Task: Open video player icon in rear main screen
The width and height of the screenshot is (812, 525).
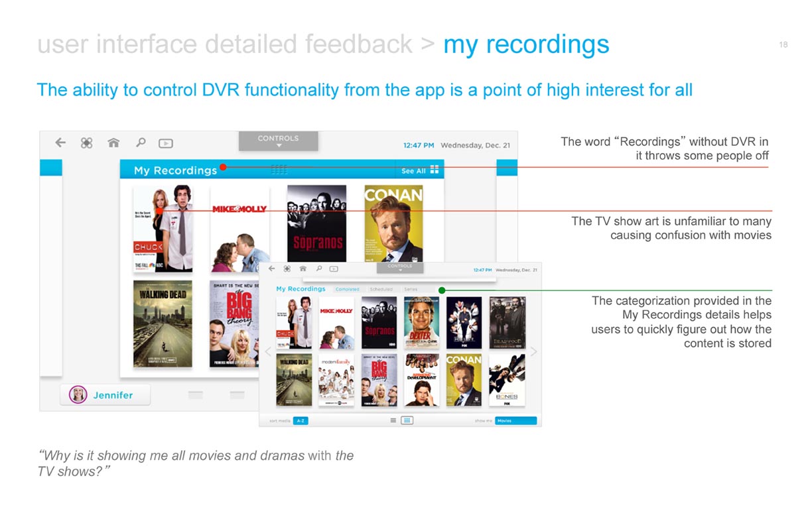Action: [166, 143]
